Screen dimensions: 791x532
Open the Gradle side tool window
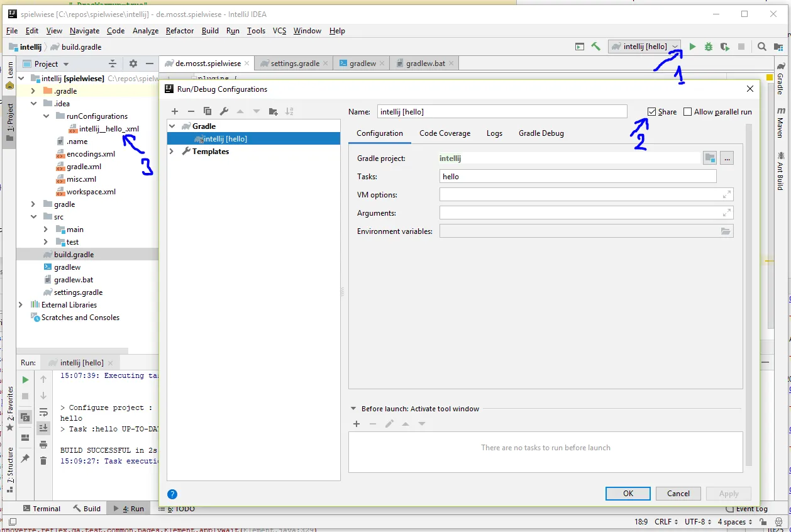(780, 80)
